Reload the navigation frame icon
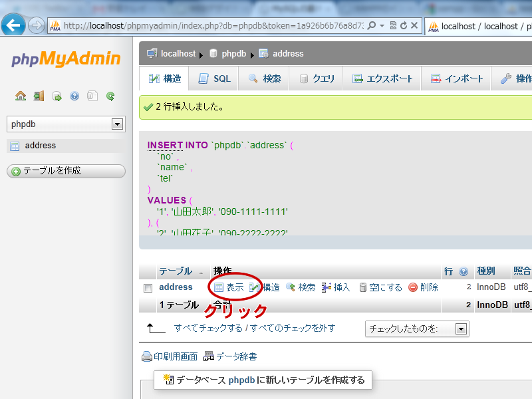Image resolution: width=532 pixels, height=399 pixels. tap(110, 96)
